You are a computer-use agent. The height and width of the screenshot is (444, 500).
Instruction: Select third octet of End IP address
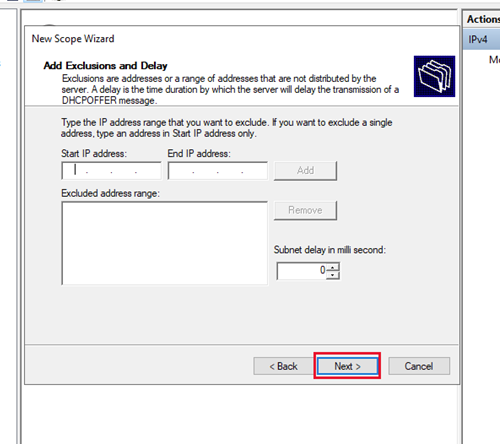click(230, 171)
